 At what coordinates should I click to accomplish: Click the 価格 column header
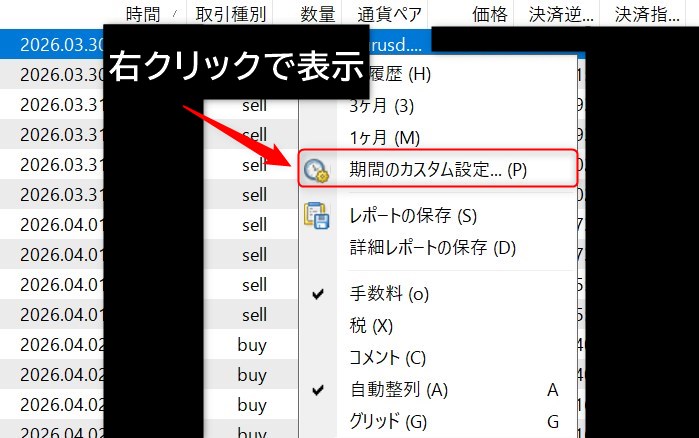(x=491, y=14)
